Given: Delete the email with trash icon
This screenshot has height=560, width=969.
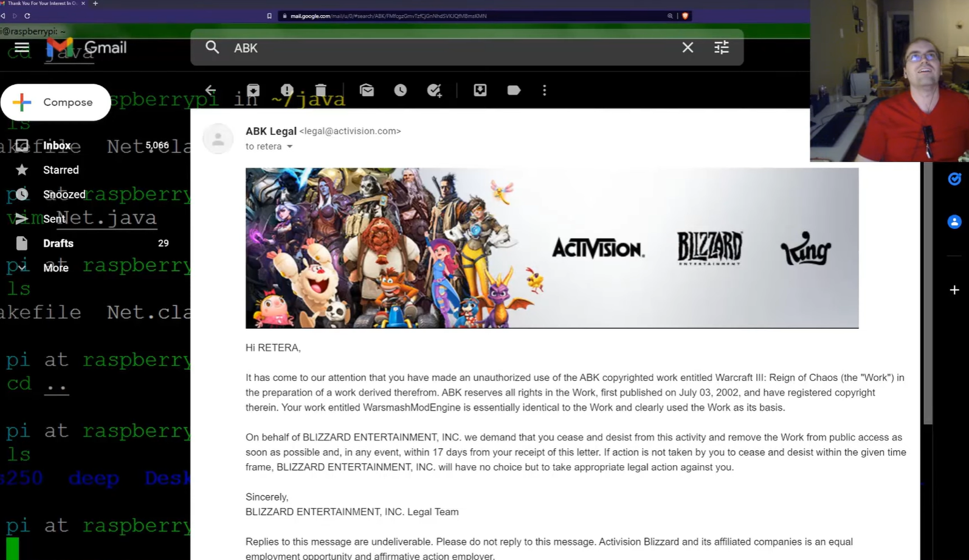Looking at the screenshot, I should (x=321, y=90).
